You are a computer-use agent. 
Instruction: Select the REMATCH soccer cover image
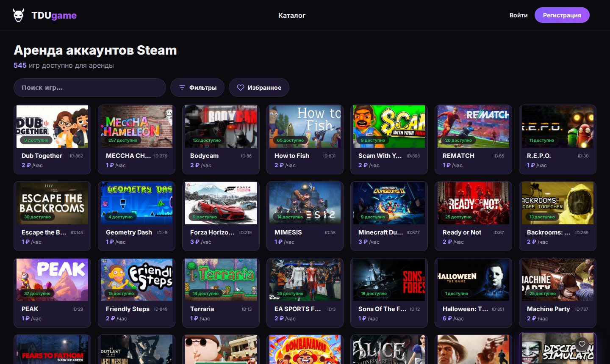(x=474, y=127)
